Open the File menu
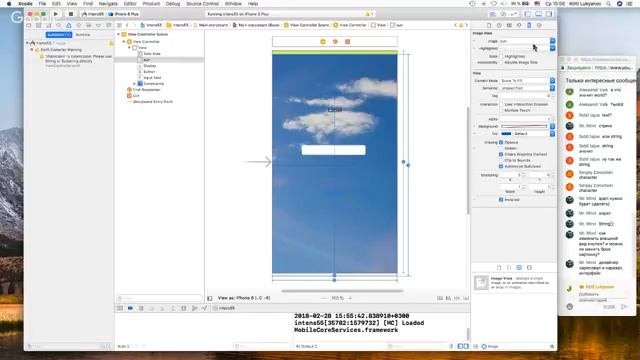 pos(42,4)
